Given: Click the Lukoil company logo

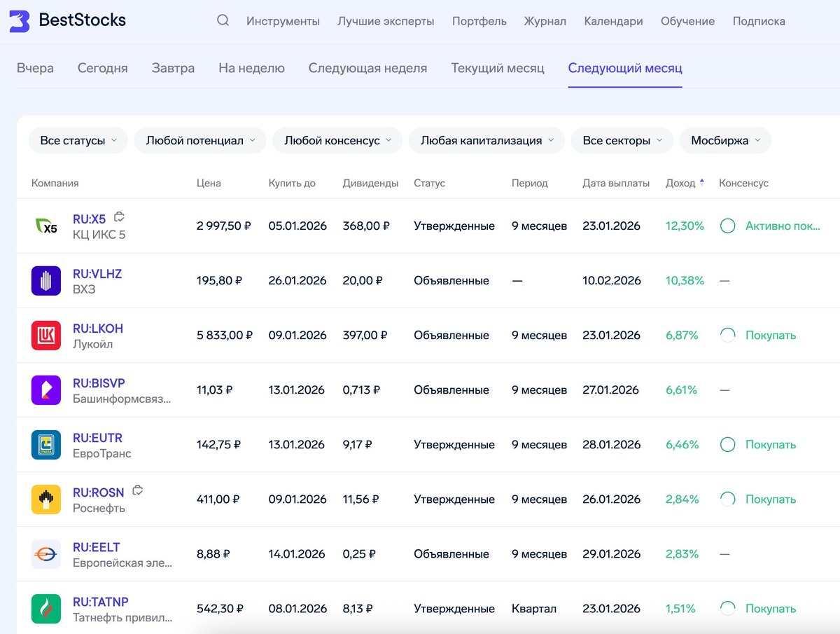Looking at the screenshot, I should pyautogui.click(x=46, y=336).
